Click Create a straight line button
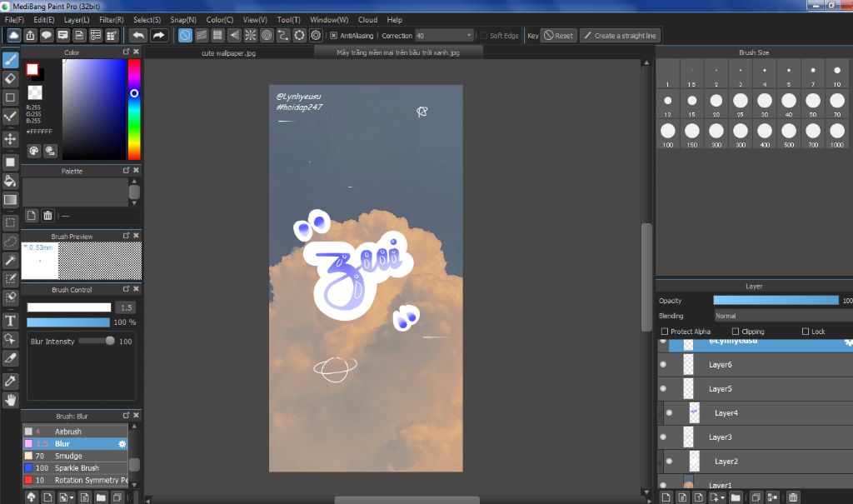 [x=620, y=35]
